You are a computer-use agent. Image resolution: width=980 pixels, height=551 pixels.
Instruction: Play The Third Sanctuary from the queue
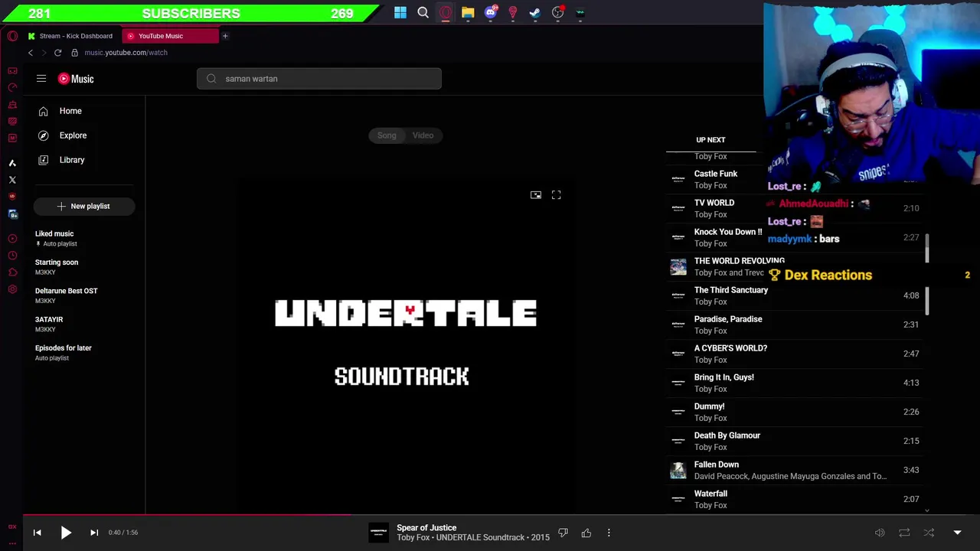(795, 295)
